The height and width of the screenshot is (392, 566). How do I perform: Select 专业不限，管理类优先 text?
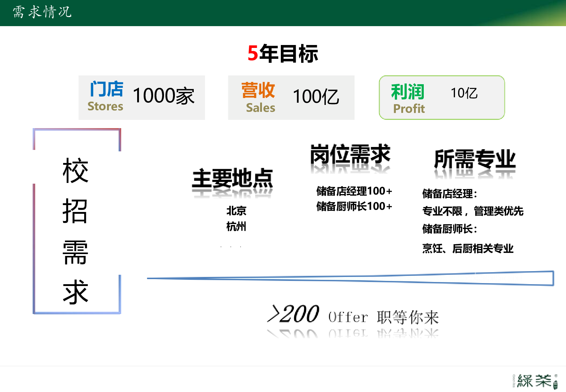473,211
